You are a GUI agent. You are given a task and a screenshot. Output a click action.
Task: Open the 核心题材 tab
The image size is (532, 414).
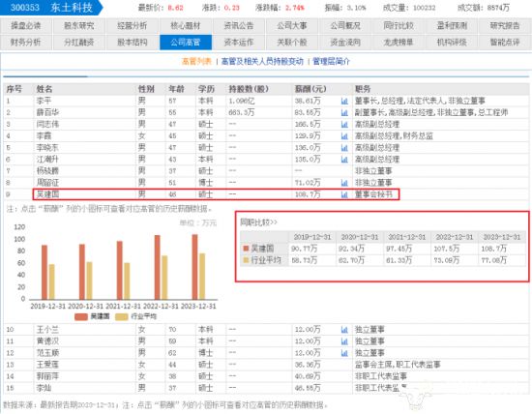click(x=186, y=25)
